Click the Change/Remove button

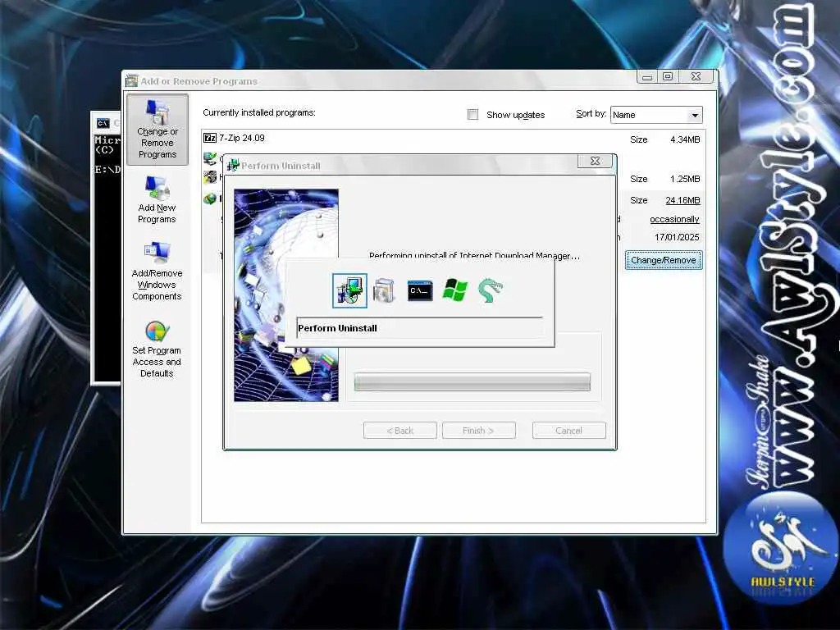click(x=663, y=260)
